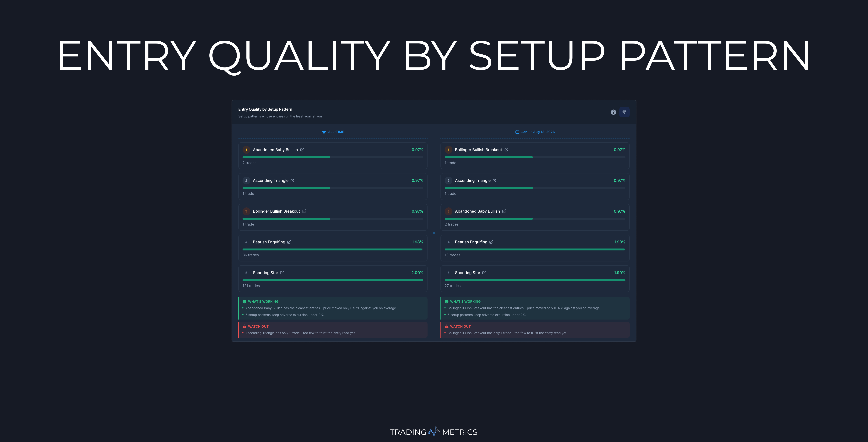Click the rank 3 badge for all-time Bollinger Bullish Breakout
Screen dimensions: 868x442
coord(246,211)
